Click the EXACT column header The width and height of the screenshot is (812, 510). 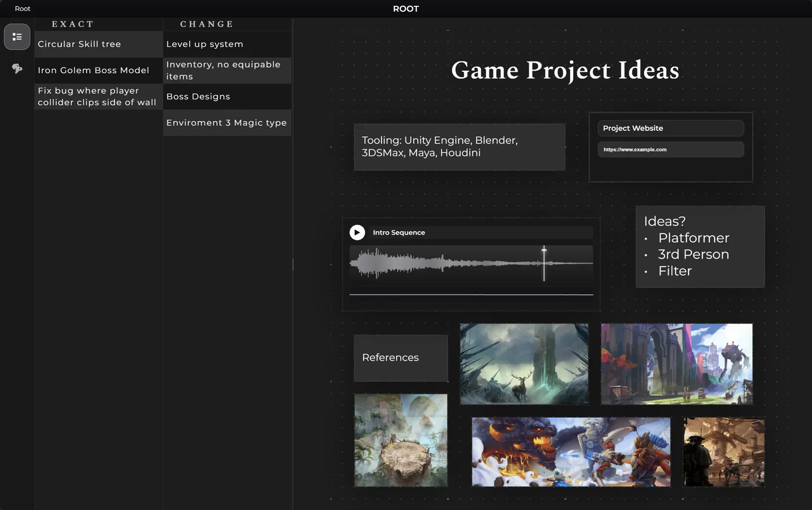pos(72,24)
